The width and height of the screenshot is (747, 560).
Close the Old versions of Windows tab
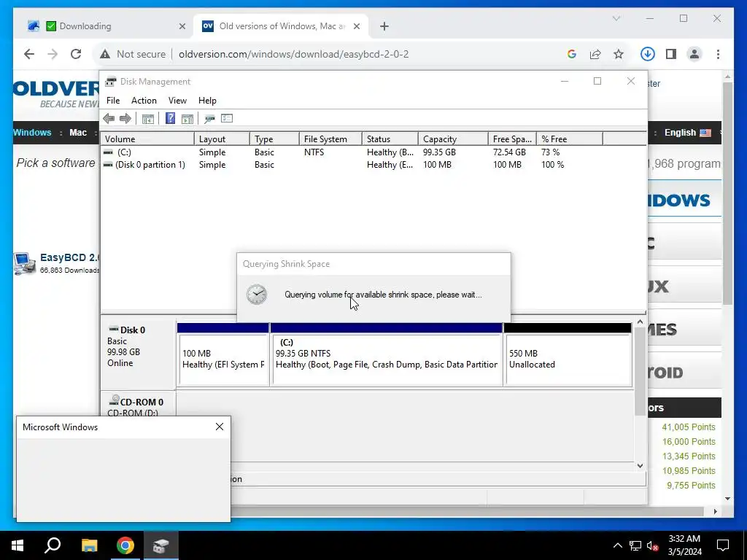pos(356,27)
